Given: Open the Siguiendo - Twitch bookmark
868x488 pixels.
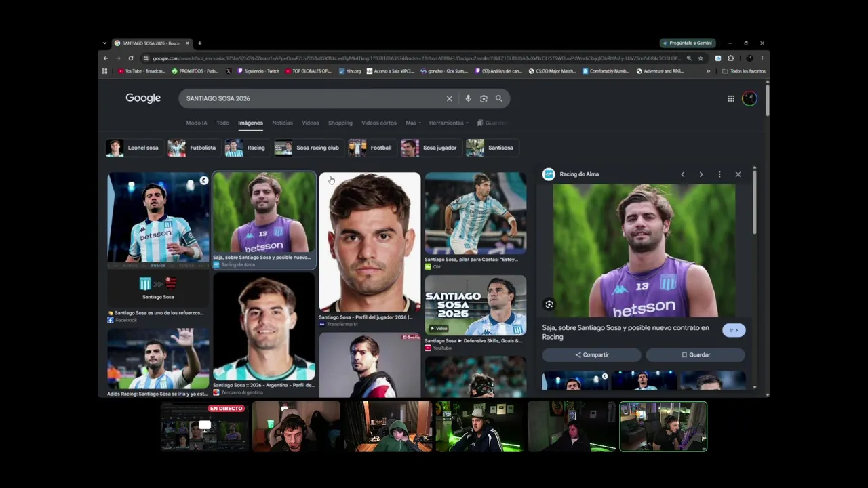Looking at the screenshot, I should (258, 71).
